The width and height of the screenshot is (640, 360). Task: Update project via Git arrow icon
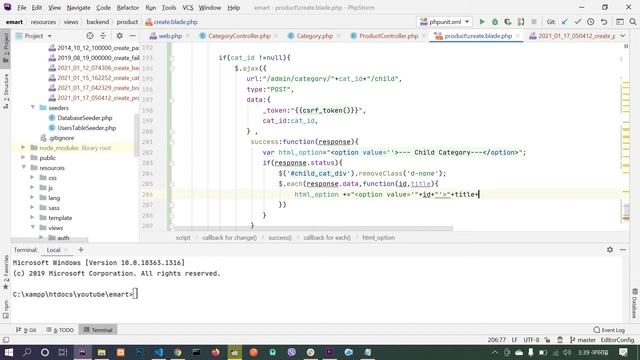pos(564,22)
